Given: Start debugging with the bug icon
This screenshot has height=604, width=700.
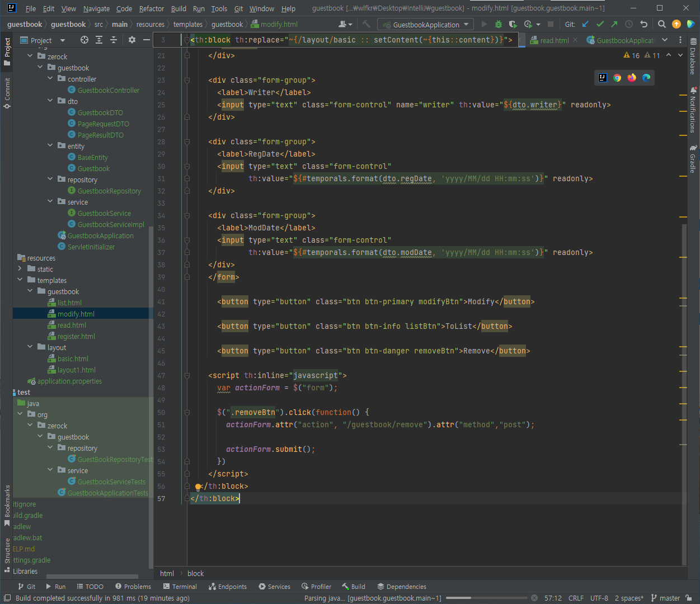Looking at the screenshot, I should [x=499, y=24].
